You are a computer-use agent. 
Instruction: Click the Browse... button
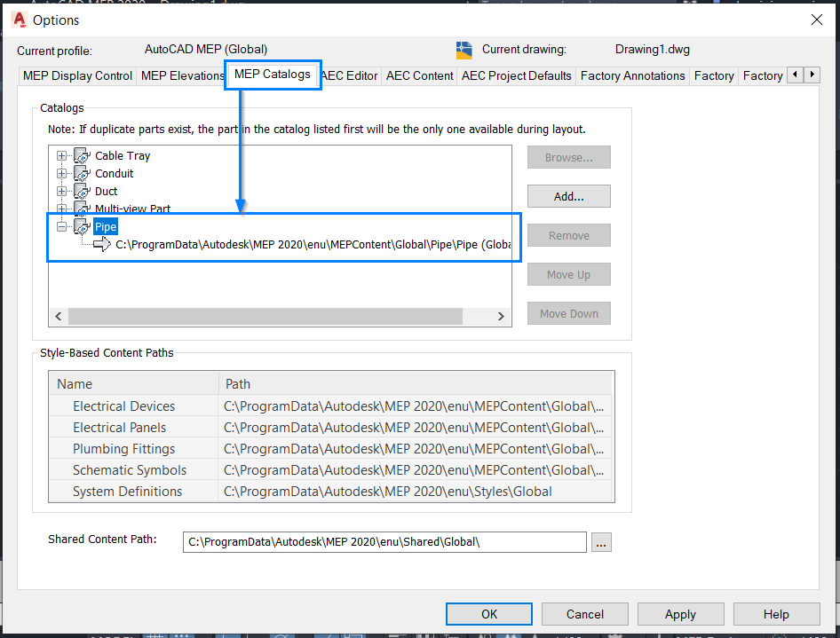point(569,157)
